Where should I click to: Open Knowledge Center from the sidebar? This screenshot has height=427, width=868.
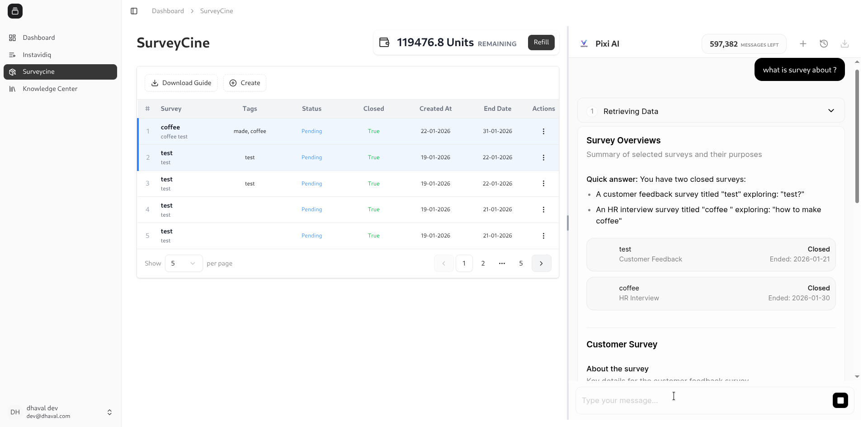tap(60, 89)
